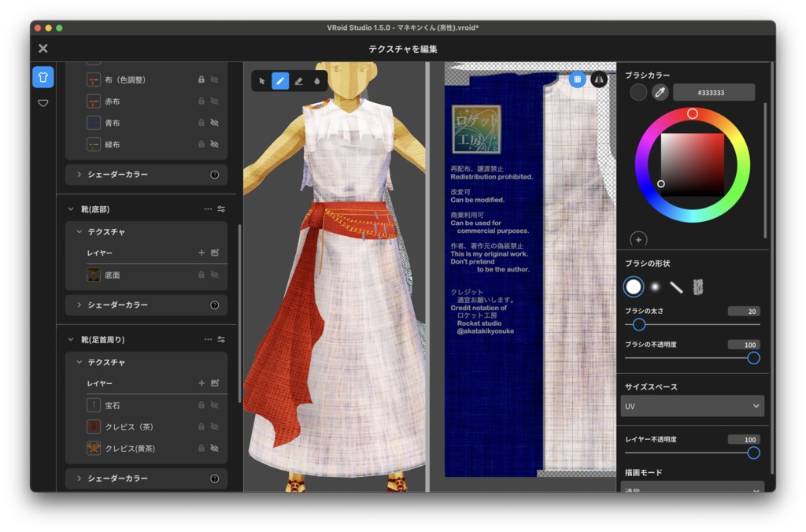This screenshot has height=532, width=806.
Task: Select the diagonal line brush shape
Action: tap(676, 286)
